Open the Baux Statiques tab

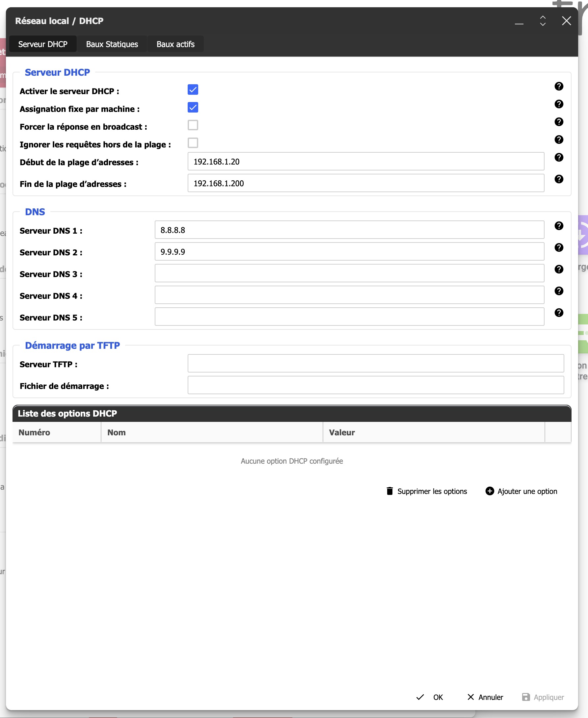pos(112,44)
